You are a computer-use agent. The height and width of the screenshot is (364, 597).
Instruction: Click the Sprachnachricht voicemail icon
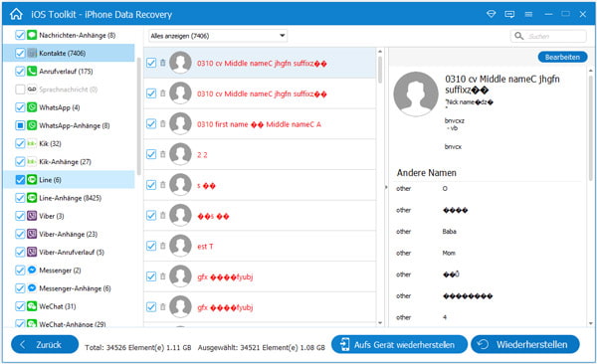32,90
